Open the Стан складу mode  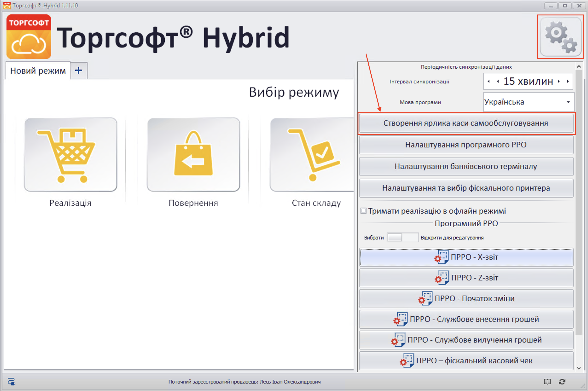pos(313,155)
